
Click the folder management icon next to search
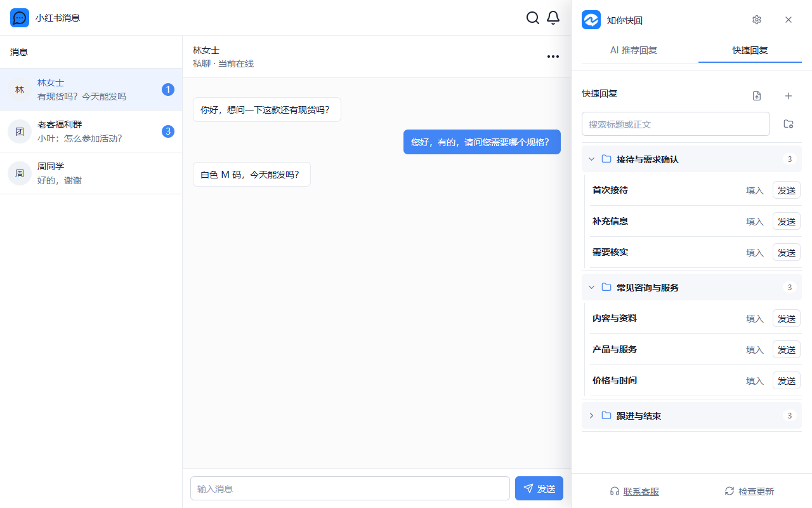pos(789,124)
